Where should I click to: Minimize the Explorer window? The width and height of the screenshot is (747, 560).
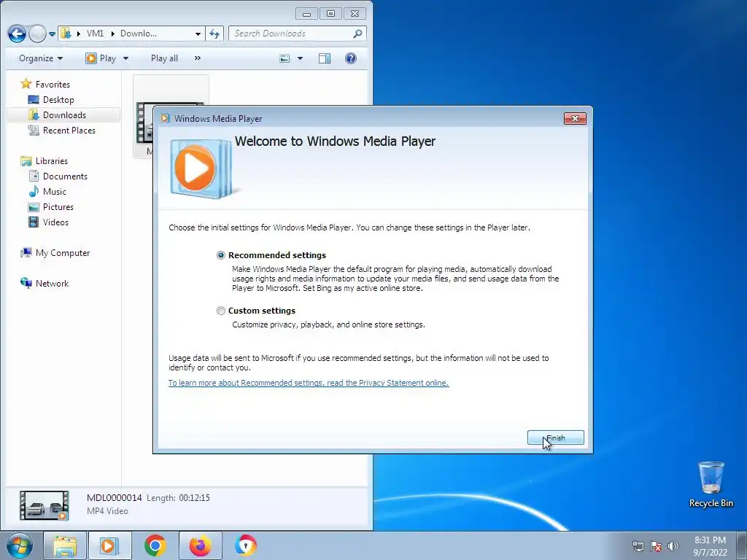tap(306, 14)
